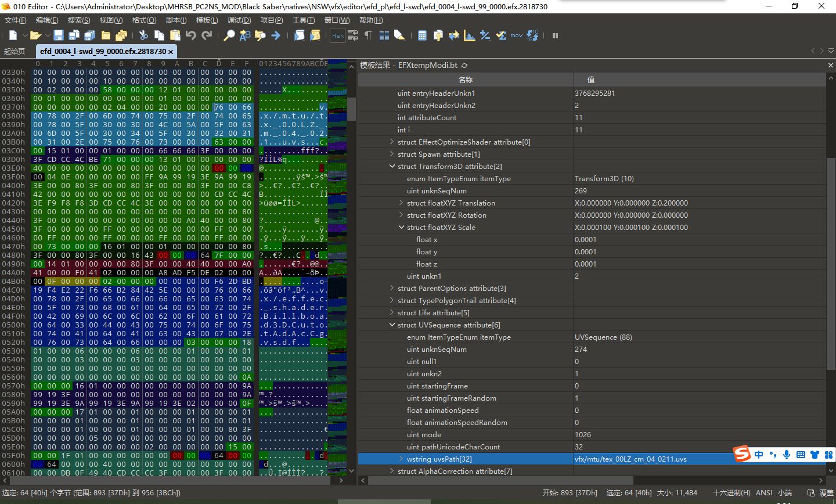Screen dimensions: 836x504
Task: Select the find and replace toolbar icon
Action: (245, 35)
